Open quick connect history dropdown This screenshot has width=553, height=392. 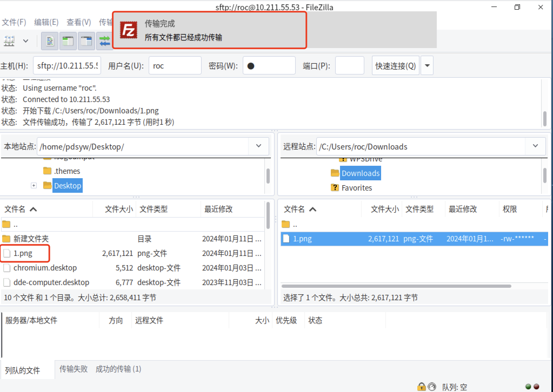(427, 66)
